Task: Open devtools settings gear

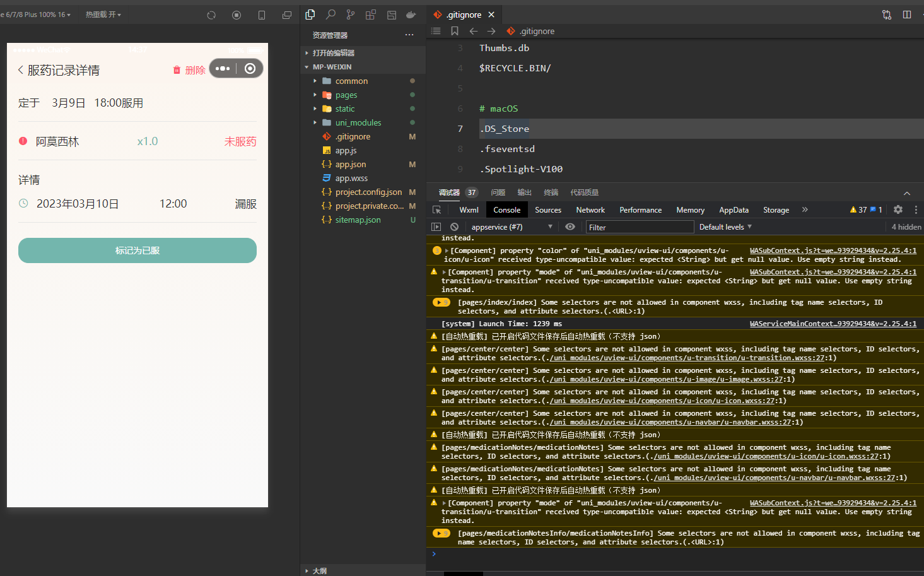Action: [x=898, y=209]
